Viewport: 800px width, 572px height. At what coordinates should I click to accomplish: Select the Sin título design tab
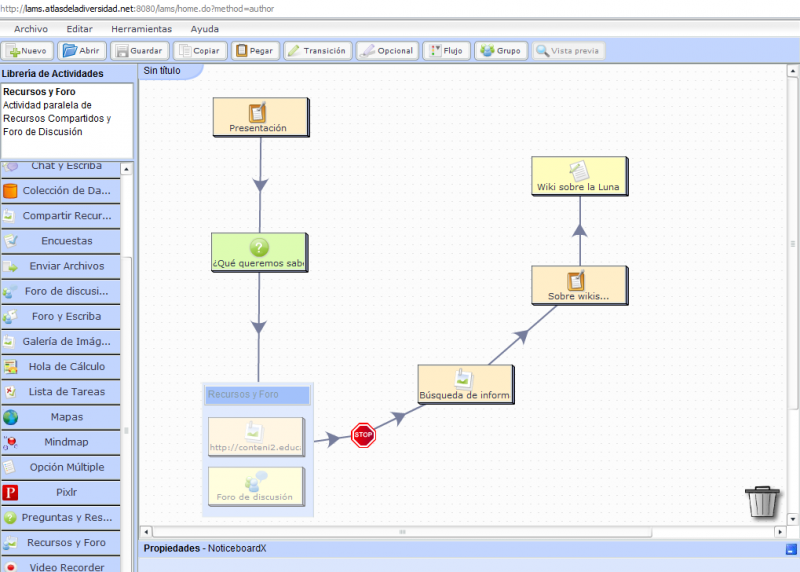coord(171,71)
